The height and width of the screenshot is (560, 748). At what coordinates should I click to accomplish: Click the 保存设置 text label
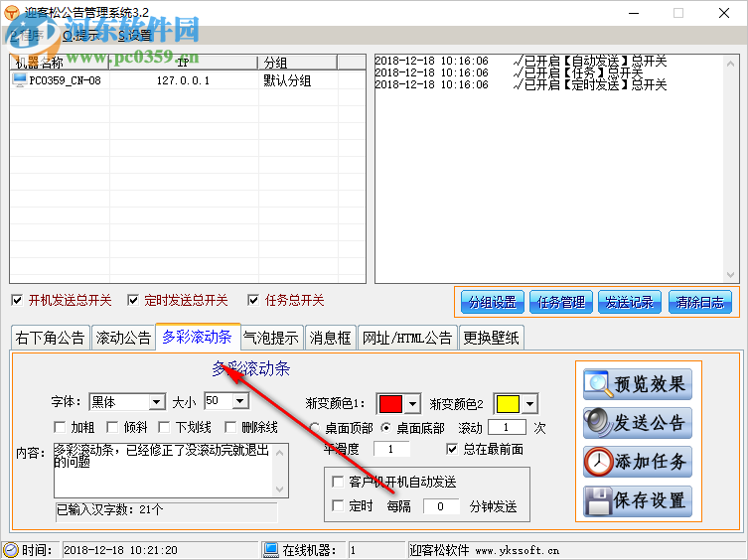coord(650,500)
